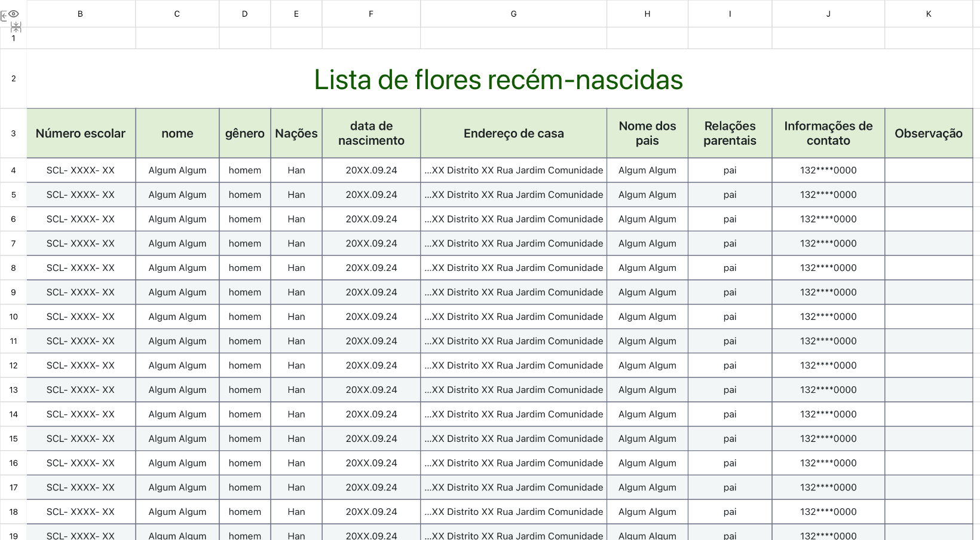Select column D header
This screenshot has width=980, height=540.
(x=244, y=14)
